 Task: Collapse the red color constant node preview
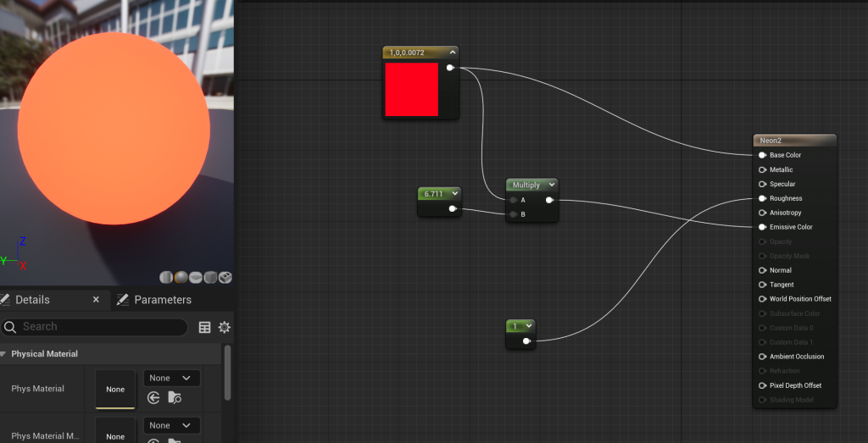click(453, 53)
